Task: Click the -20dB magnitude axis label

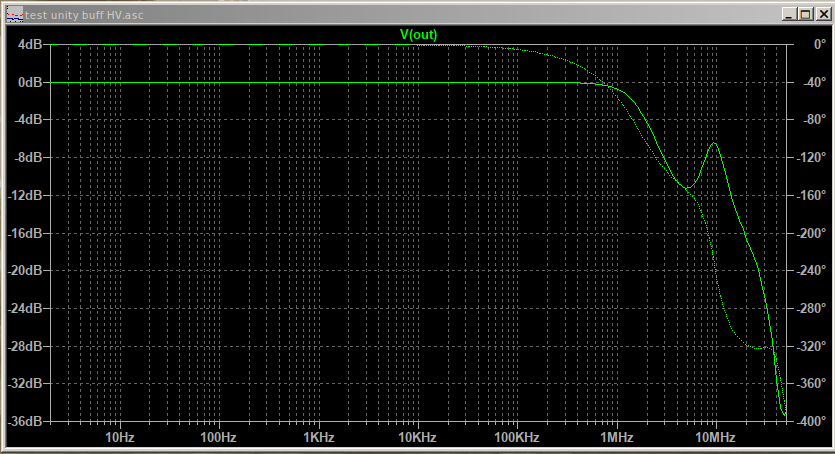Action: coord(24,270)
